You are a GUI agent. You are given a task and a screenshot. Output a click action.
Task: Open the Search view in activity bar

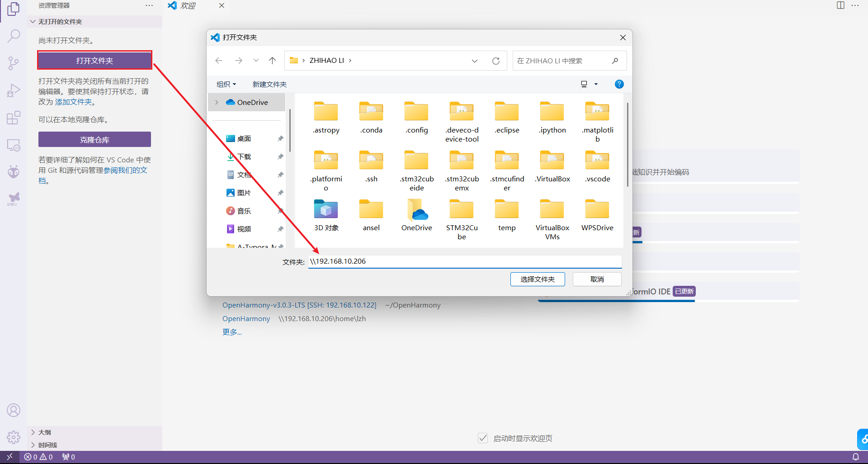[x=14, y=36]
